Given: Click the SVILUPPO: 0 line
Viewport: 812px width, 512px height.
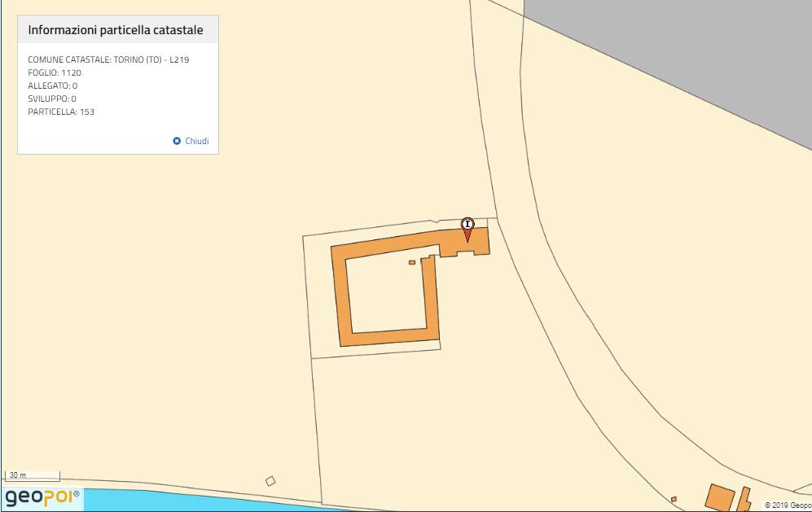Looking at the screenshot, I should (x=52, y=98).
